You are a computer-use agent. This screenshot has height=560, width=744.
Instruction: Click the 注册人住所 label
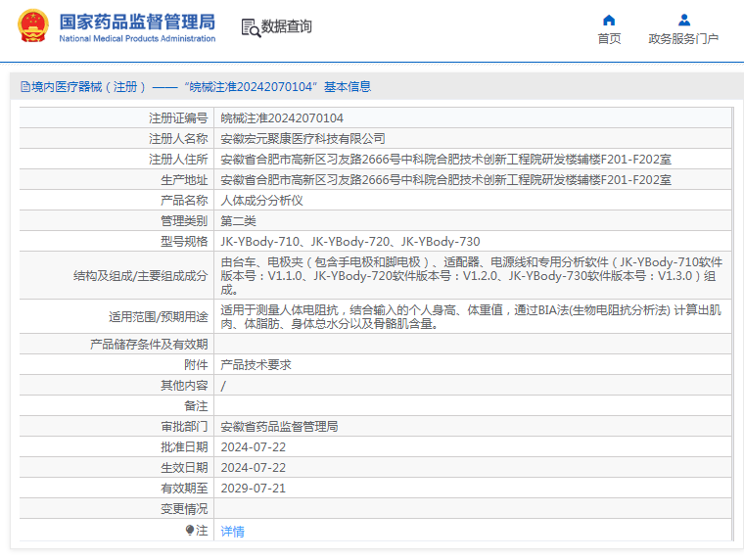(x=178, y=160)
